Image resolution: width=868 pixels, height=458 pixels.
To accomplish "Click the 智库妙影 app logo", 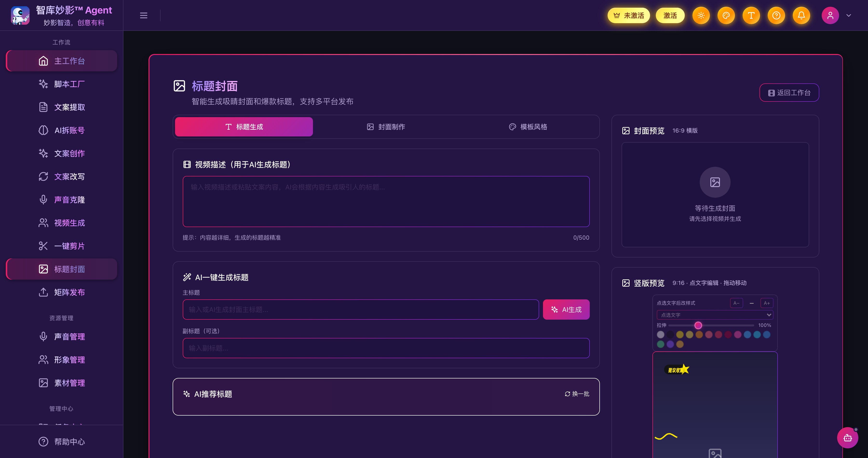I will click(20, 15).
